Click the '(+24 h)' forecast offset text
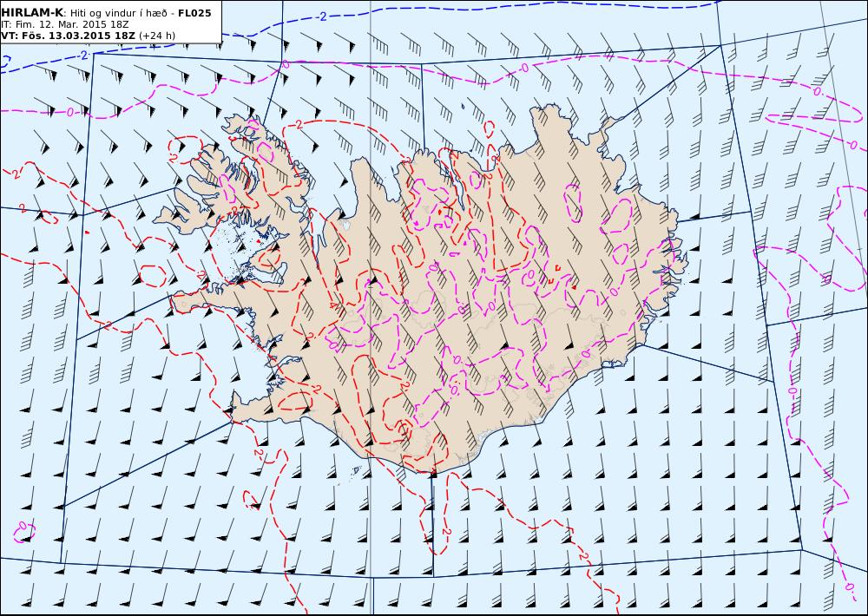Image resolution: width=868 pixels, height=616 pixels. pyautogui.click(x=157, y=36)
